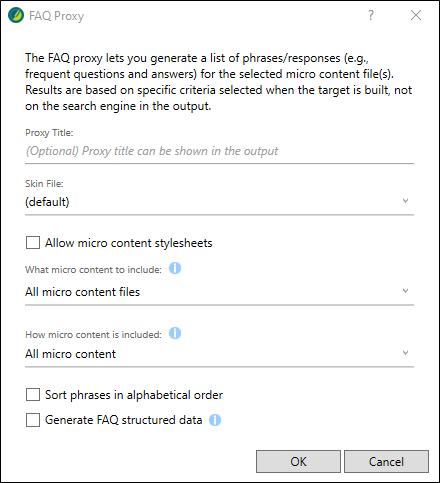Confirm settings with the OK button
The width and height of the screenshot is (440, 483).
(298, 462)
